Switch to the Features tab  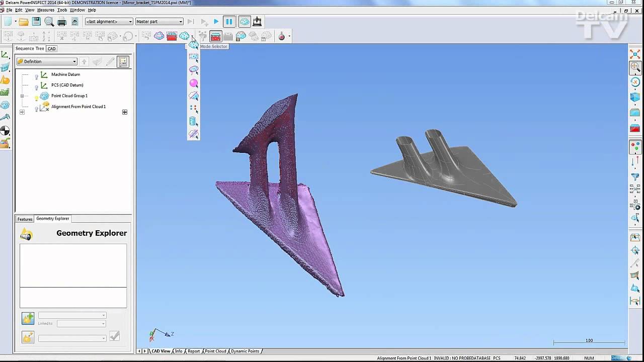point(25,219)
